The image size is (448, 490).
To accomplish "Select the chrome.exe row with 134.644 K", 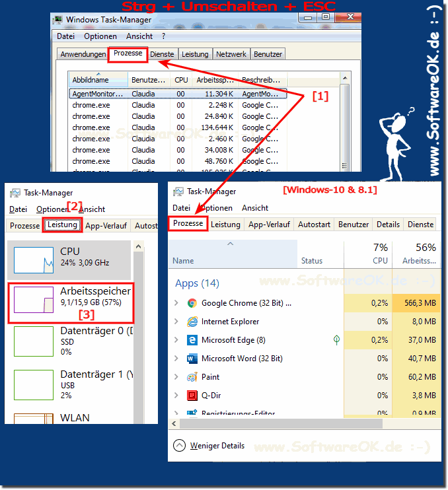I will (178, 127).
